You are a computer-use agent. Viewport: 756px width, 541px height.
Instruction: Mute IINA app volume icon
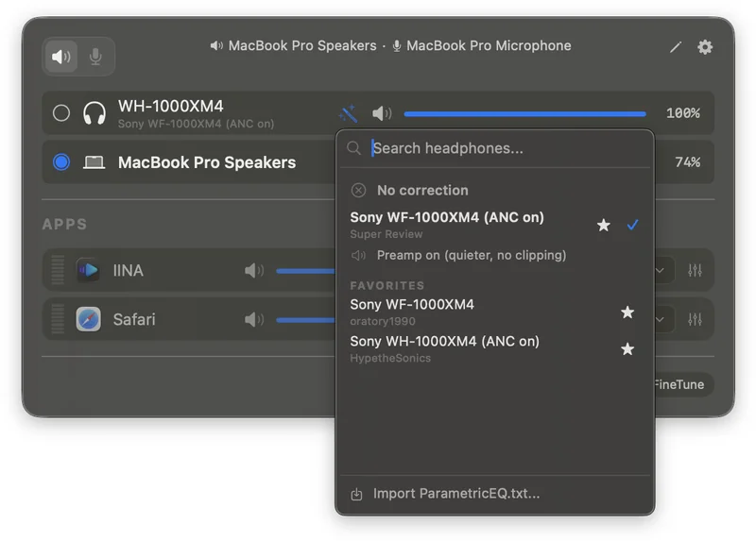point(254,270)
